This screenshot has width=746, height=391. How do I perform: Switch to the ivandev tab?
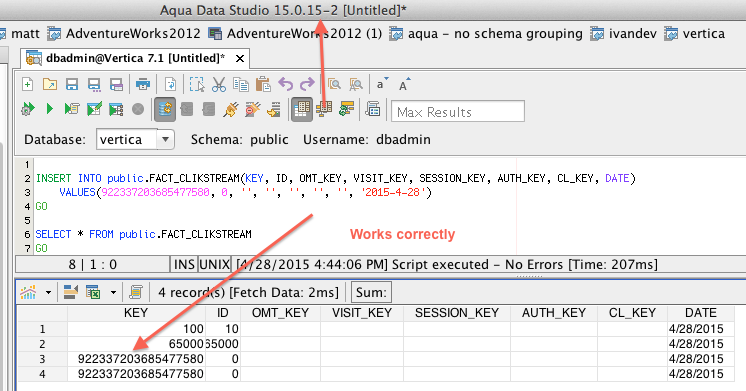(623, 34)
